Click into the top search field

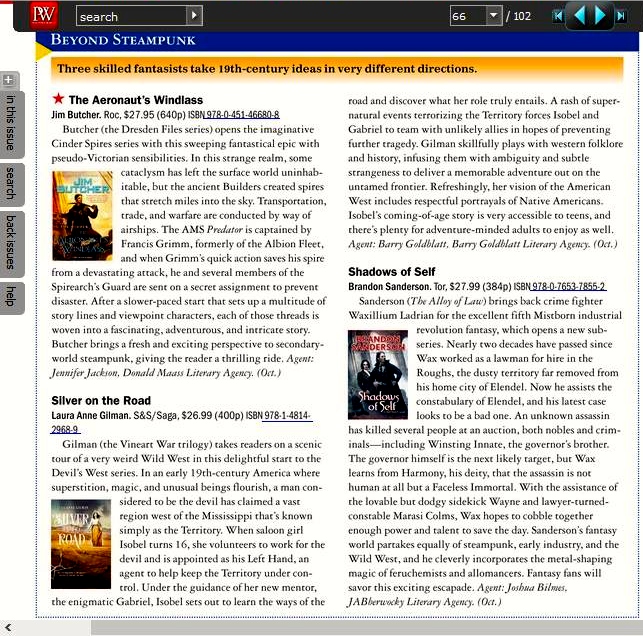(131, 16)
